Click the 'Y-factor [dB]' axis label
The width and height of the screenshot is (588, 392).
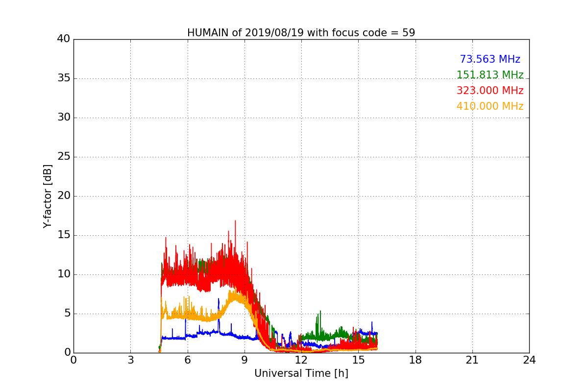47,196
